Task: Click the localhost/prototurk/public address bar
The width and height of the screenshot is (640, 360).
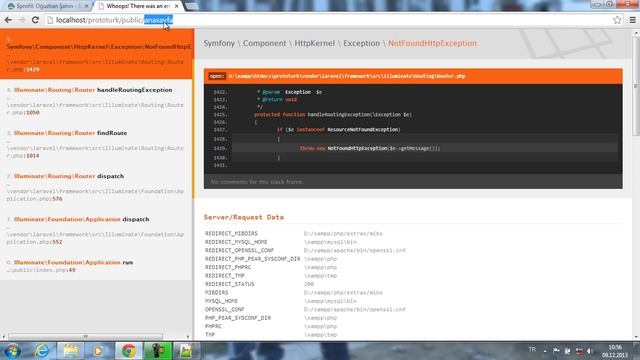Action: point(327,20)
